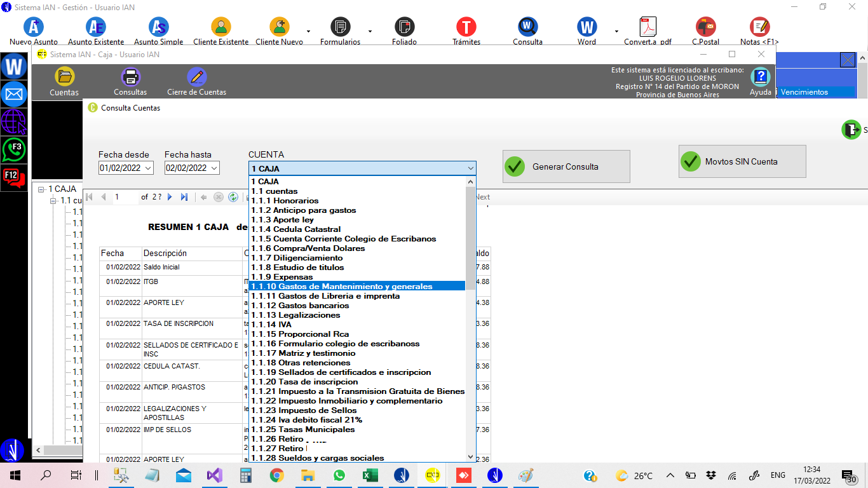The width and height of the screenshot is (868, 488).
Task: Open the Cliente Existente icon
Action: (220, 27)
